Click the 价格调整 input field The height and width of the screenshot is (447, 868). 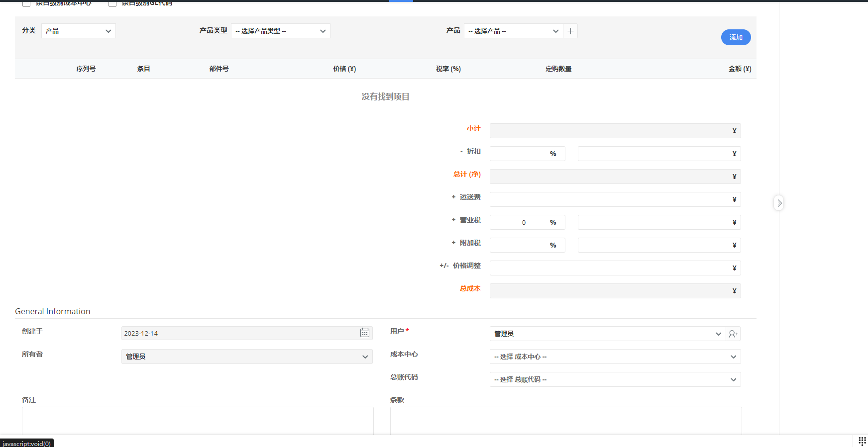615,268
